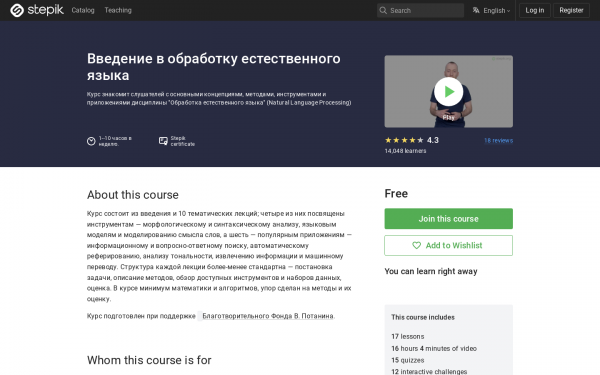Click the '14,048 learners' text
This screenshot has height=375, width=600.
(x=405, y=151)
